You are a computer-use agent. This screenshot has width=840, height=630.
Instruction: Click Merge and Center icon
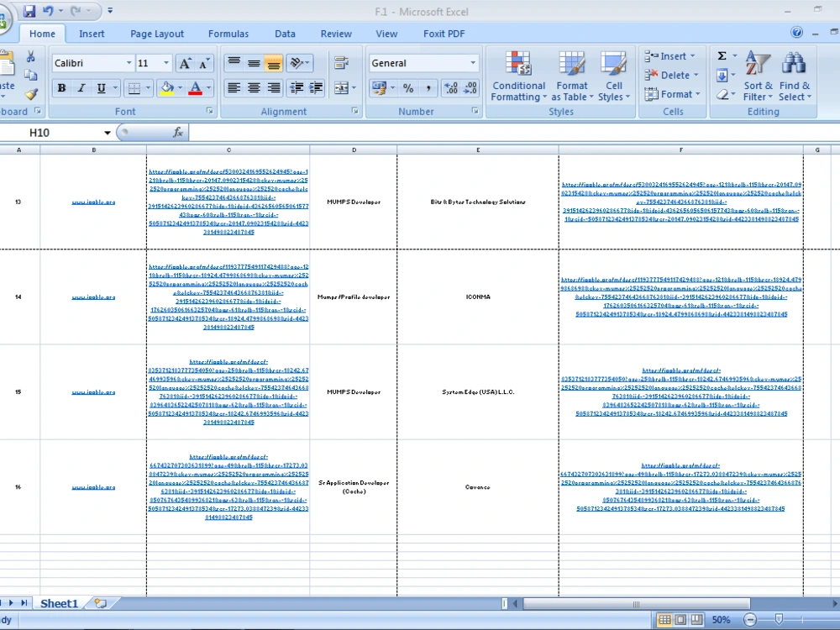pos(341,88)
